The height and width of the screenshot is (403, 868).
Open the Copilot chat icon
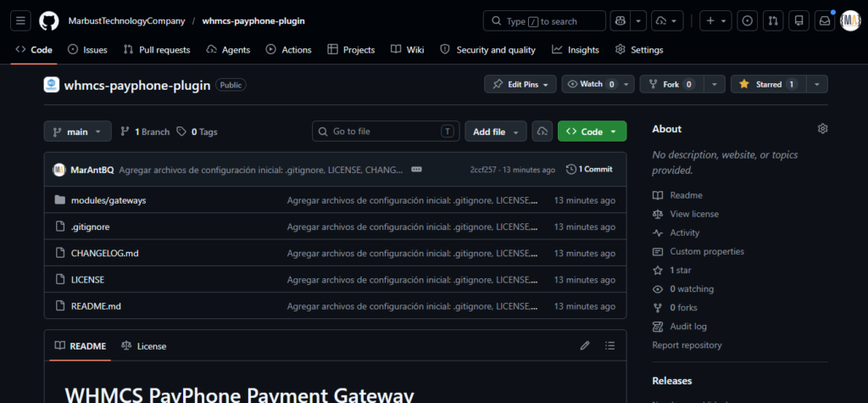point(620,21)
